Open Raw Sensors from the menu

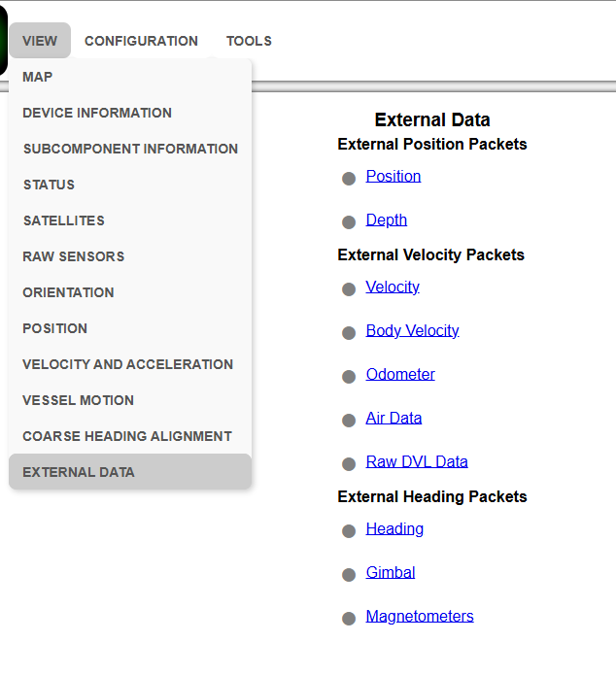coord(74,256)
